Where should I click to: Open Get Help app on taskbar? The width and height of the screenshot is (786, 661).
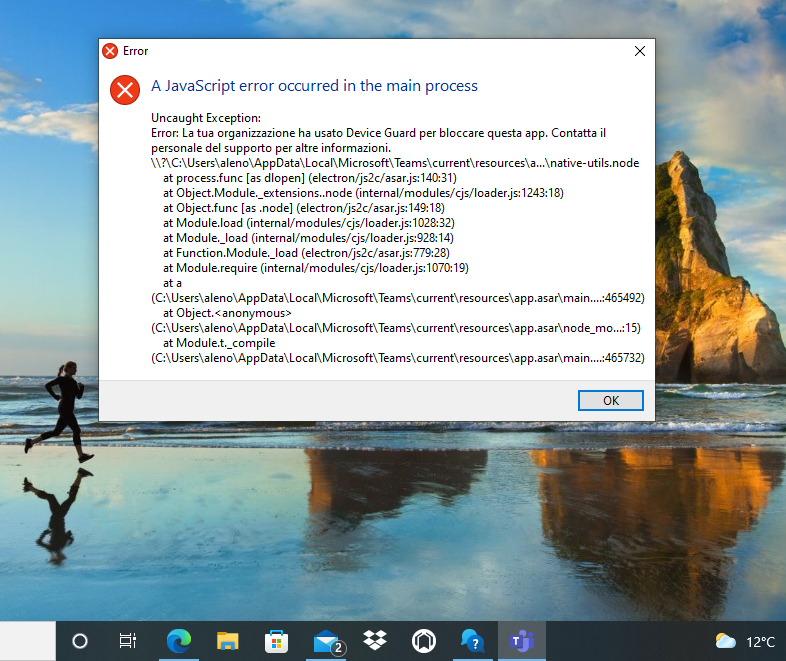472,641
